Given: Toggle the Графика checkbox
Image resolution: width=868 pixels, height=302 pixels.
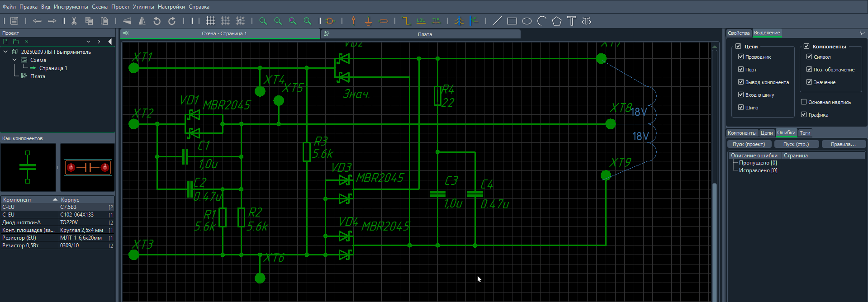Looking at the screenshot, I should tap(804, 114).
